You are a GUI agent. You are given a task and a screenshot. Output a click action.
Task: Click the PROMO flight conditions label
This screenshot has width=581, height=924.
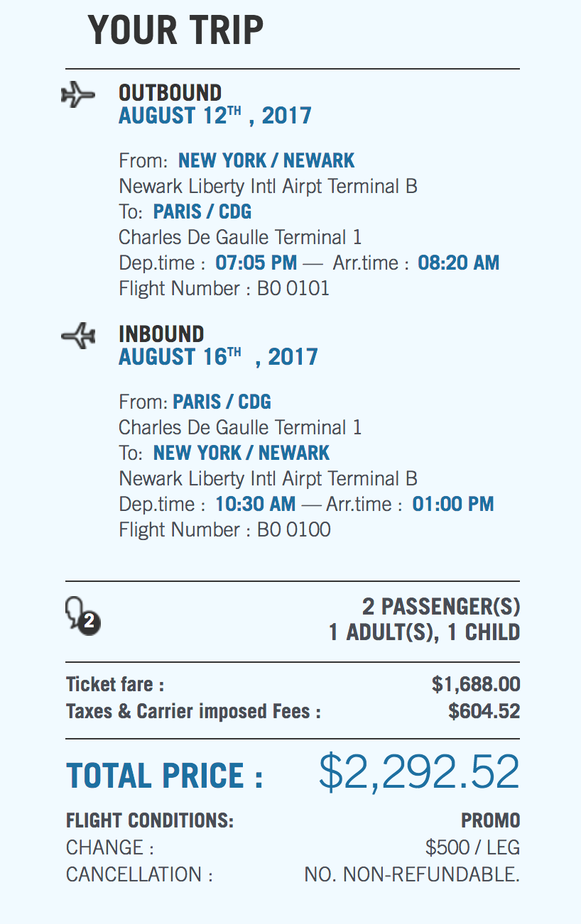(490, 821)
